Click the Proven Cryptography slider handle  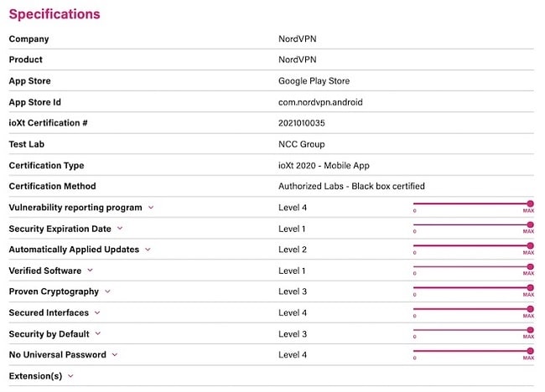530,287
